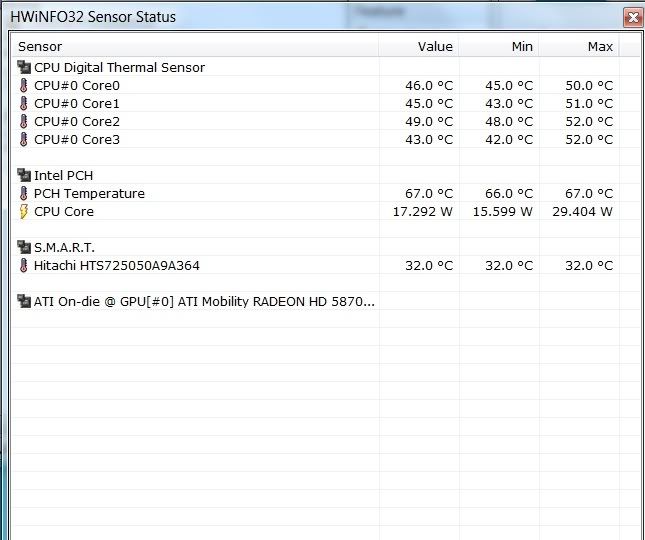The height and width of the screenshot is (540, 645).
Task: Click the thermometer icon beside CPU#0 Core3
Action: pyautogui.click(x=23, y=140)
